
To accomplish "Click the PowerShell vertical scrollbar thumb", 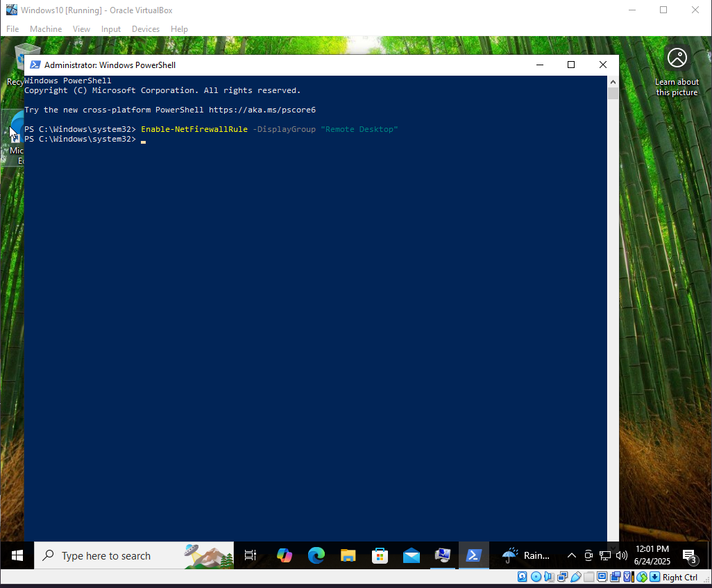I will (x=613, y=94).
